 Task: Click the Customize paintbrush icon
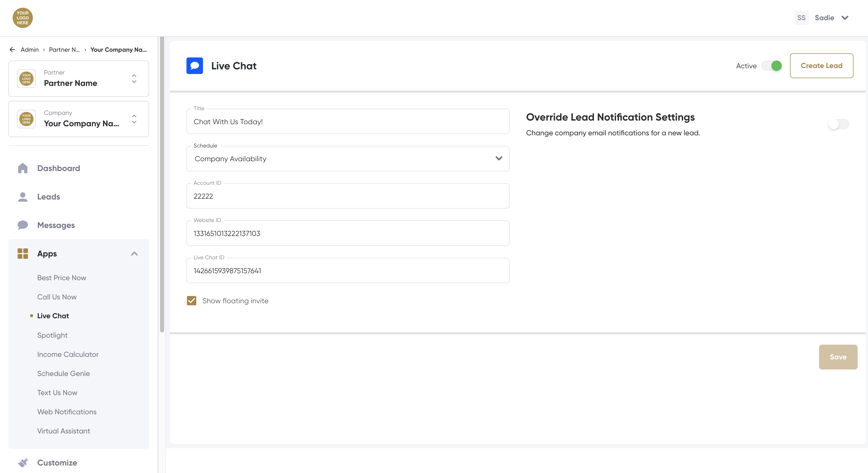(23, 463)
